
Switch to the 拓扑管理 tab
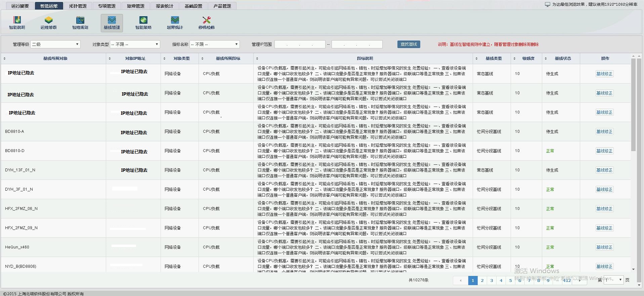[78, 6]
